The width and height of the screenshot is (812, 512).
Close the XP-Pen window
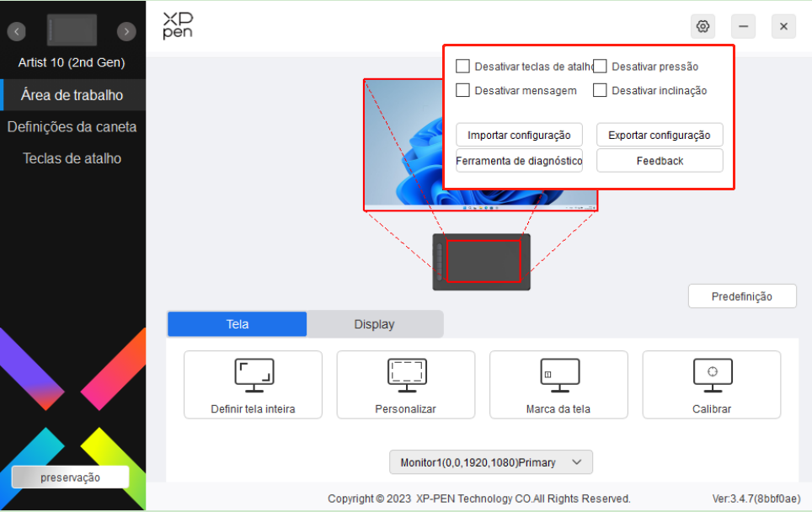[x=783, y=26]
